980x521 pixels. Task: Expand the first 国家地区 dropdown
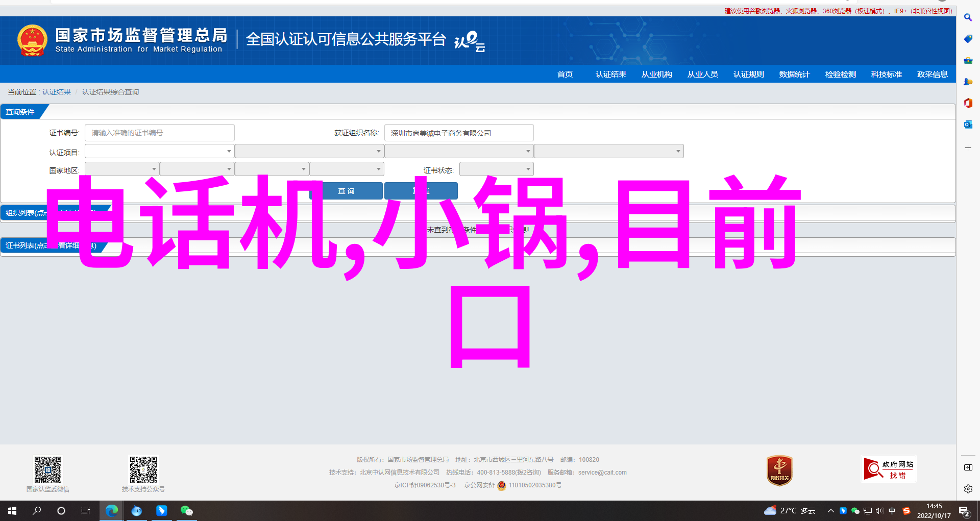[122, 169]
